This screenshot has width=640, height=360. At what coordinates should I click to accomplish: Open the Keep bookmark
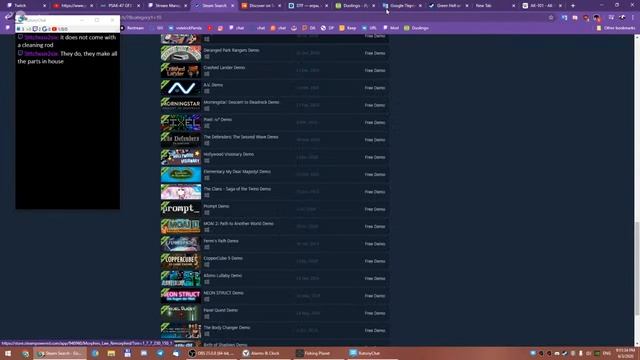348,28
